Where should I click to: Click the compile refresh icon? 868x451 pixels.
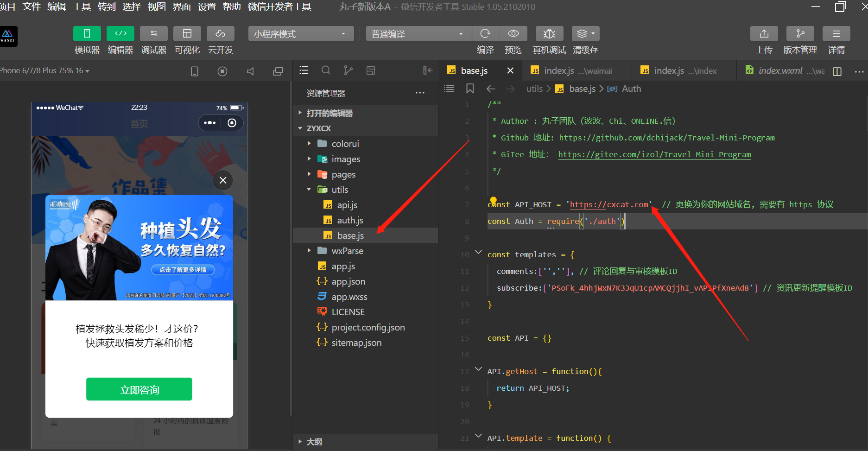click(x=485, y=34)
